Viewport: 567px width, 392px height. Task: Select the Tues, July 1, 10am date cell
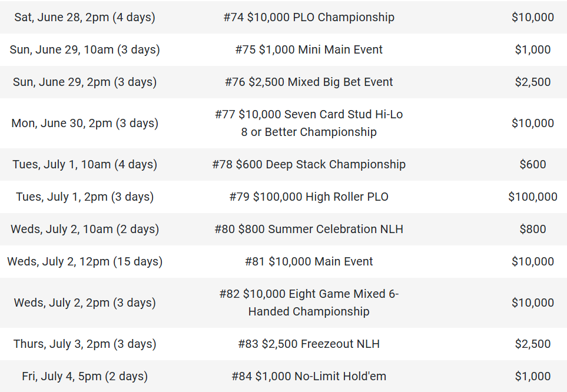point(85,164)
